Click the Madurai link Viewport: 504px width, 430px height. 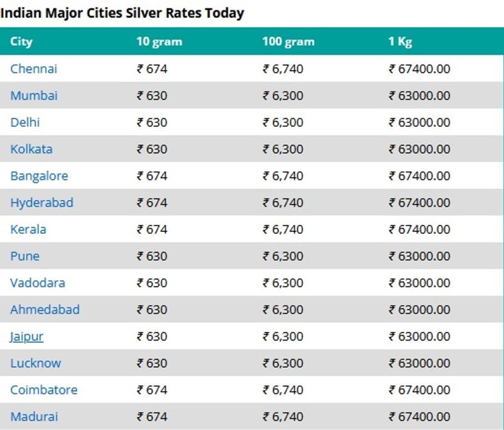[34, 417]
